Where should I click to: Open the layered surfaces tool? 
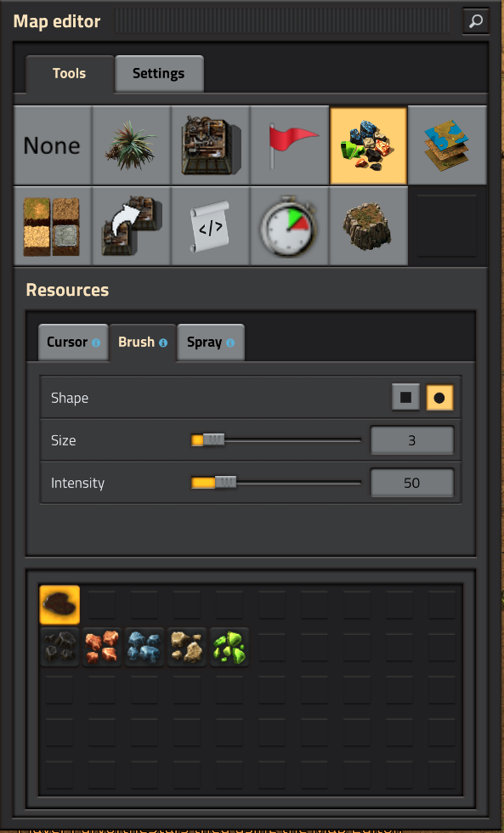click(447, 145)
